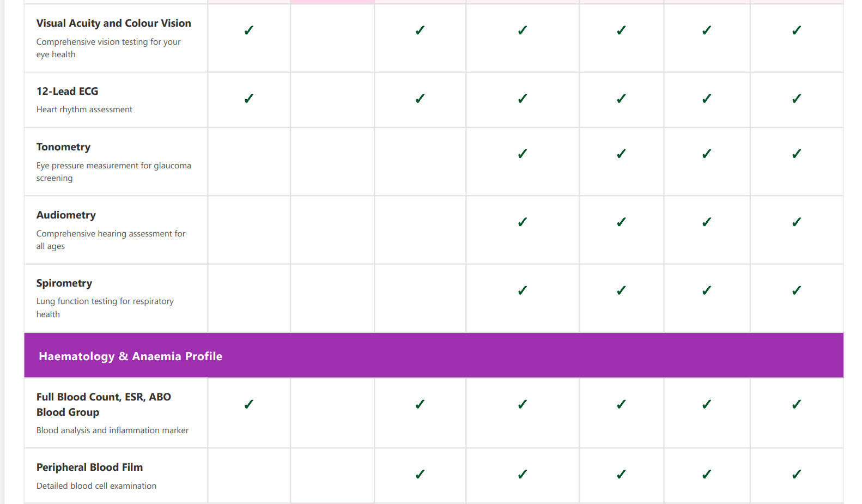Click the Spirometry test name
The height and width of the screenshot is (504, 862).
(64, 283)
